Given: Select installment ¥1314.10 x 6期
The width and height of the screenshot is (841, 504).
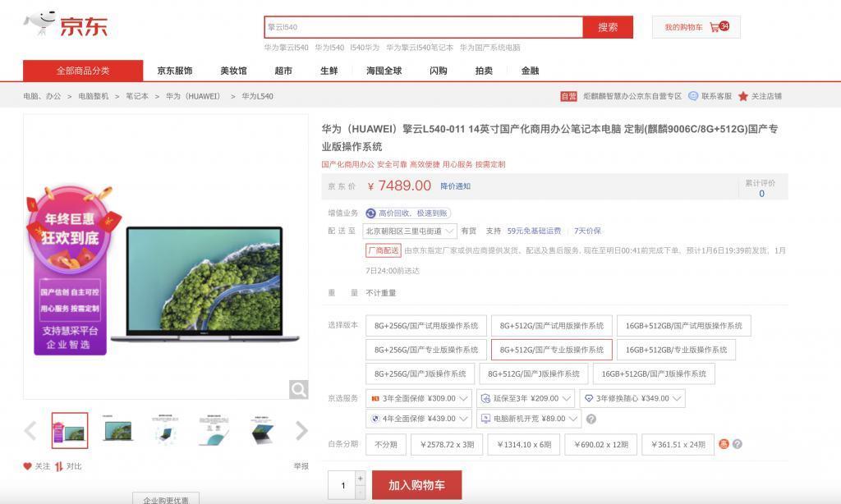Looking at the screenshot, I should click(x=523, y=444).
